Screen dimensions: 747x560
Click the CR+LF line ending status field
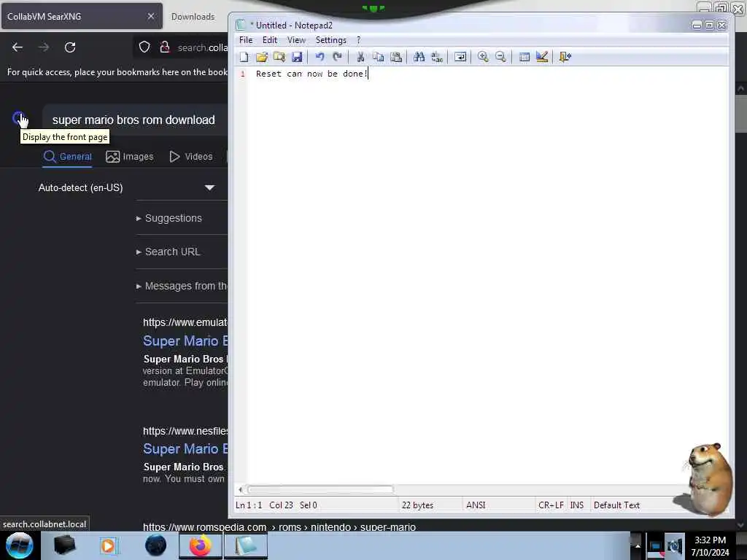[551, 505]
